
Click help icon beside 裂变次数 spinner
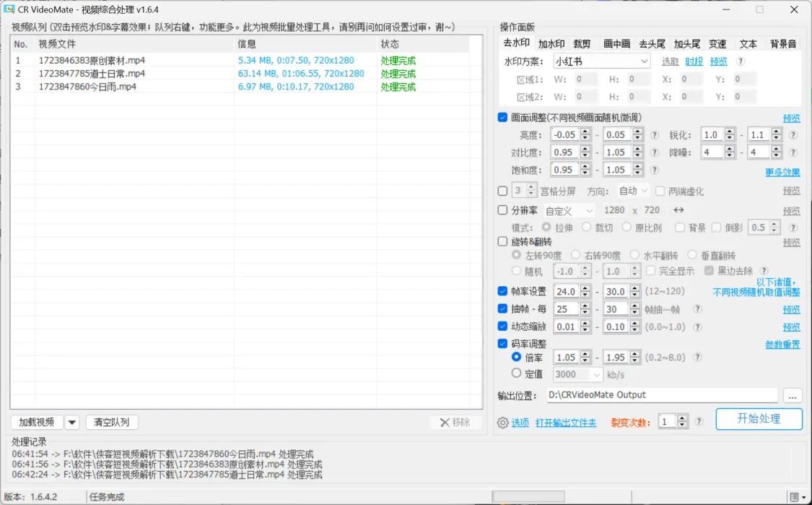(x=699, y=421)
